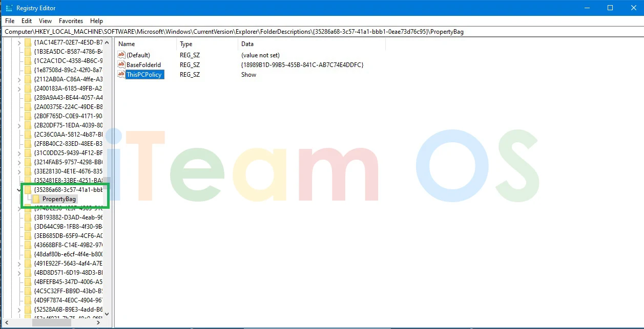Open the File menu
The height and width of the screenshot is (329, 644).
[10, 21]
